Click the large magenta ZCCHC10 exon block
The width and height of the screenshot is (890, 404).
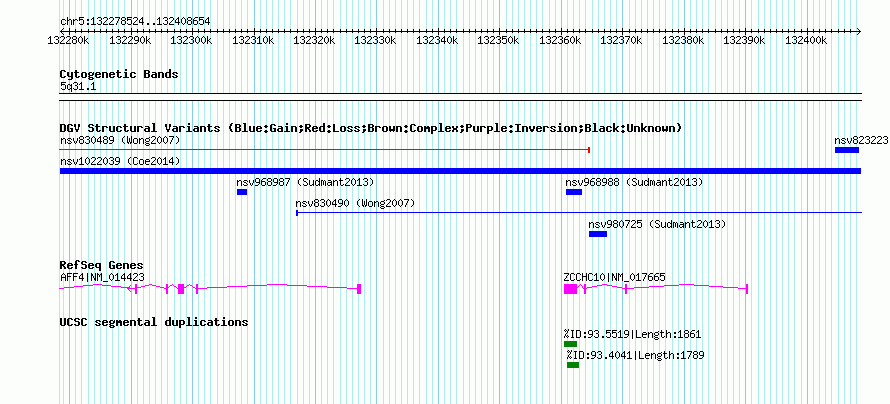[570, 288]
